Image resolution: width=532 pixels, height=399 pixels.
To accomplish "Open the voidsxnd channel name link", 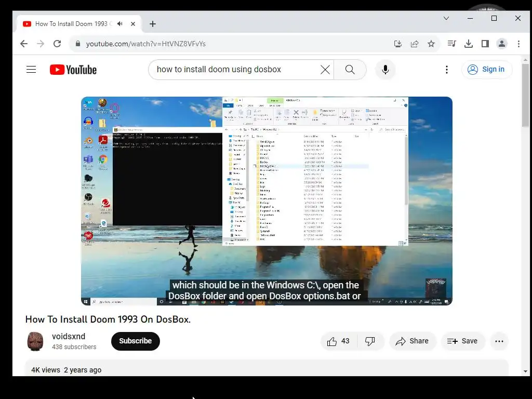I will click(69, 336).
